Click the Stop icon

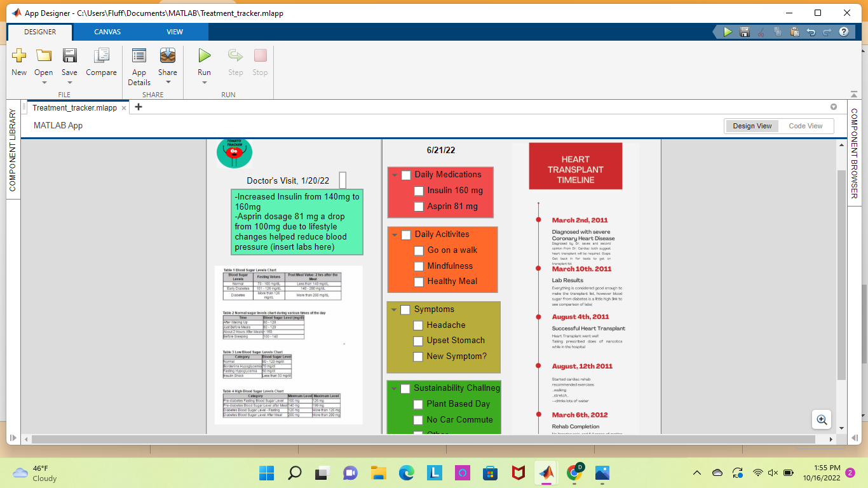tap(260, 55)
